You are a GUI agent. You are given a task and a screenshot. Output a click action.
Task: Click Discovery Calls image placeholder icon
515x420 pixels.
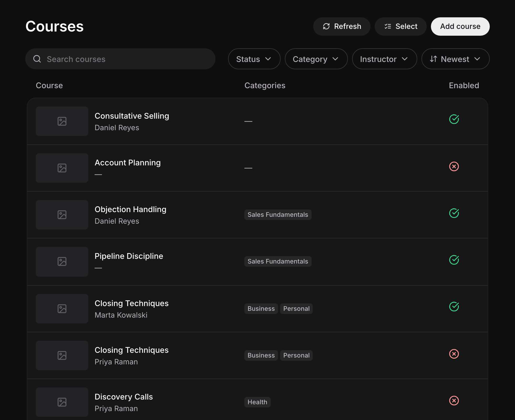(62, 402)
